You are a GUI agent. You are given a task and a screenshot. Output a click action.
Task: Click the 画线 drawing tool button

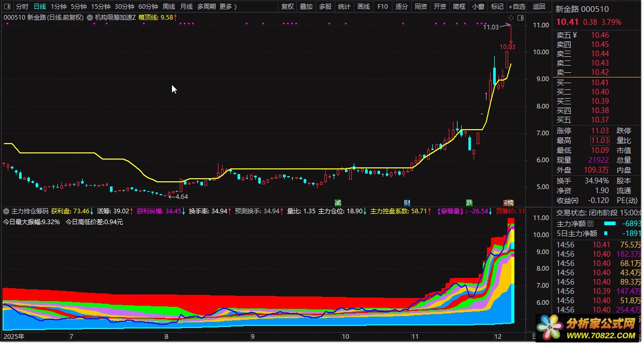click(x=364, y=7)
